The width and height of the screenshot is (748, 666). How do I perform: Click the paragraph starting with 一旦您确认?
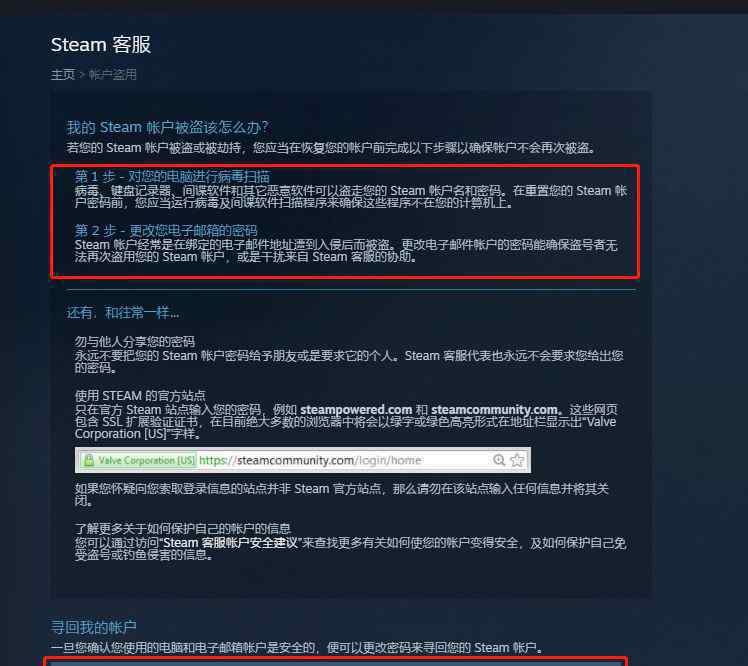point(297,647)
